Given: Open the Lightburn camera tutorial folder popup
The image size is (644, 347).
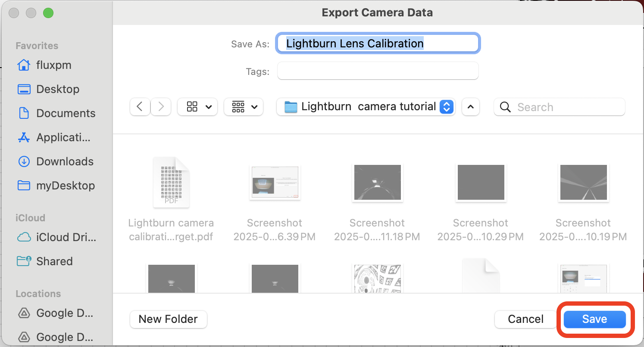Looking at the screenshot, I should coord(366,107).
